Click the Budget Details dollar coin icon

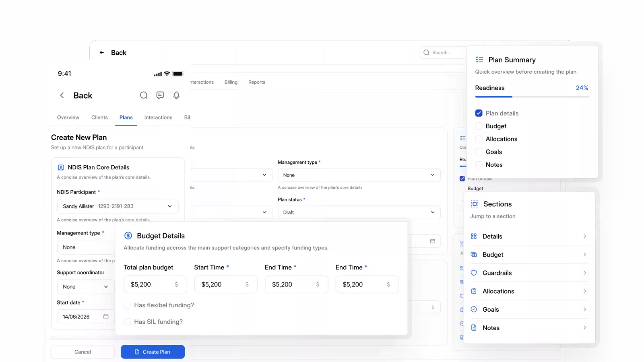128,236
